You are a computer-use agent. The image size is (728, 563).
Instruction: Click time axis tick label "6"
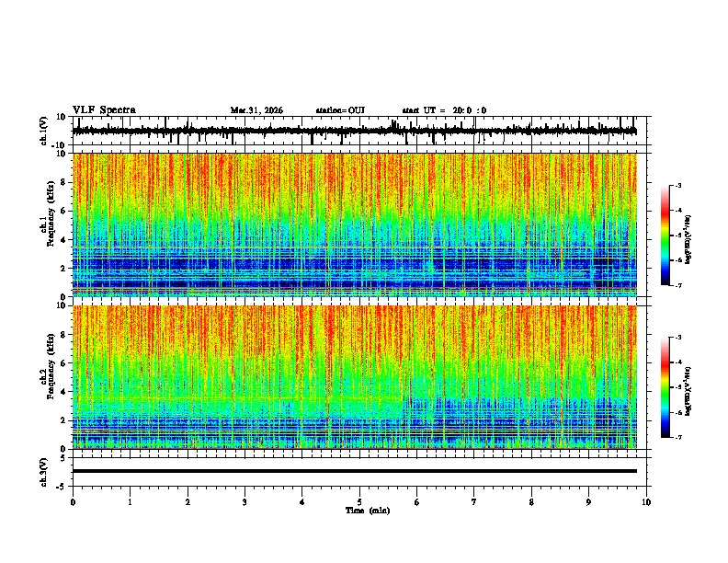[x=417, y=502]
